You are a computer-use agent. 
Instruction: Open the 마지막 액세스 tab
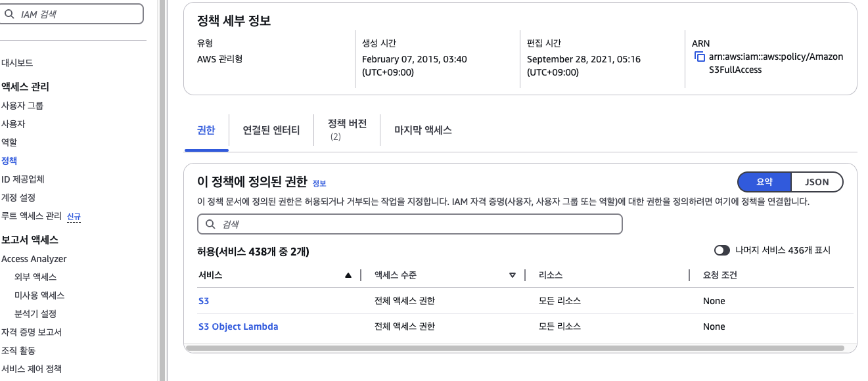(423, 130)
